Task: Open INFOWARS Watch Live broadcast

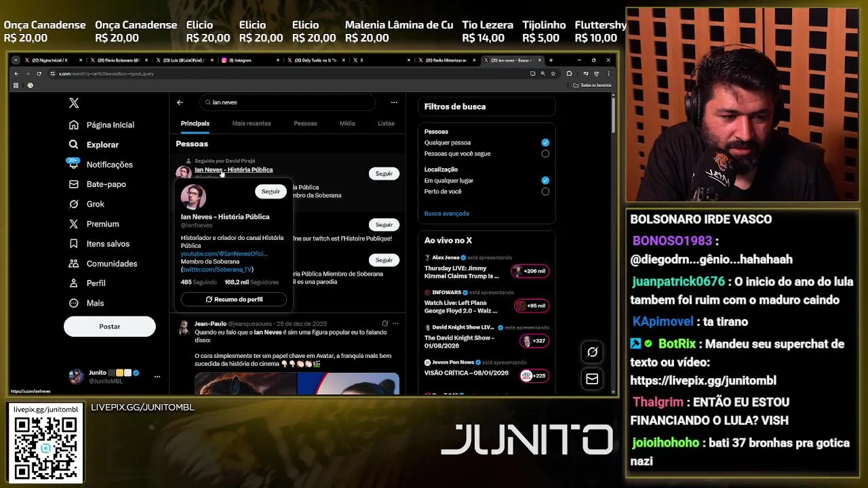Action: [486, 302]
